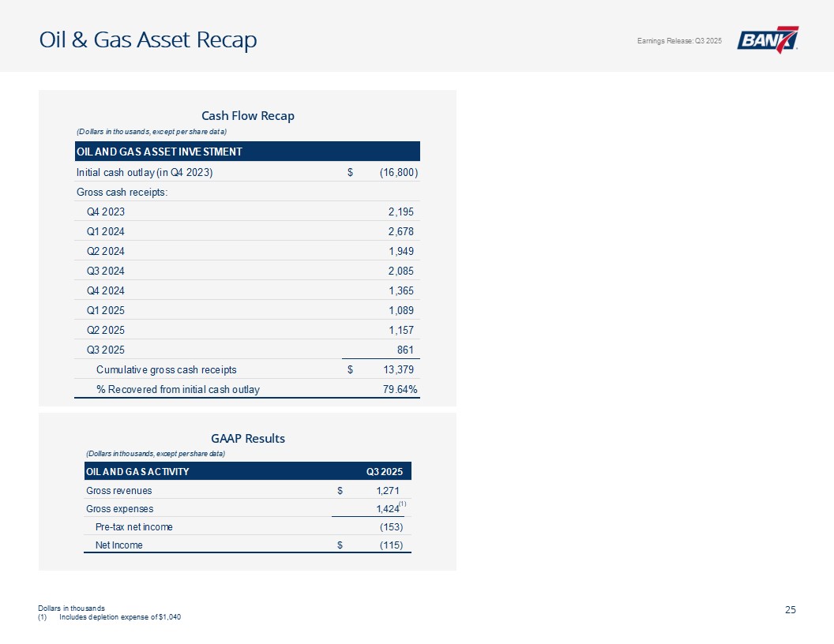Click the 79.64% recovered value

[x=398, y=389]
